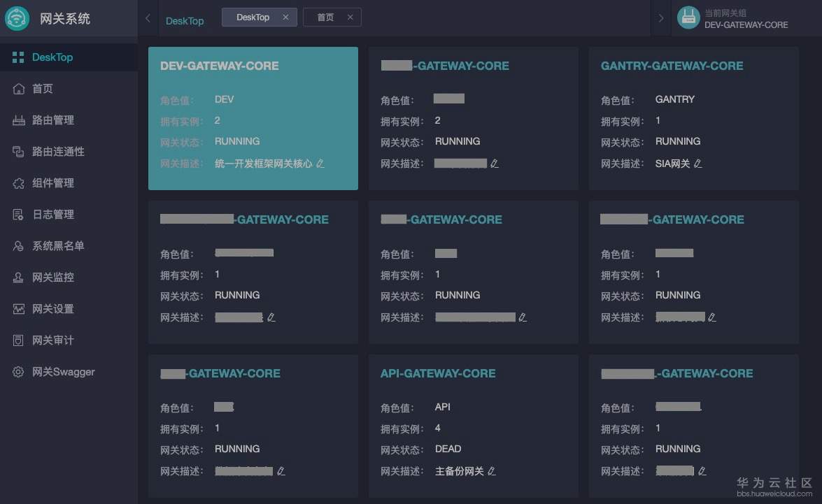
Task: Select the 系统黑名单 menu label
Action: tap(58, 246)
